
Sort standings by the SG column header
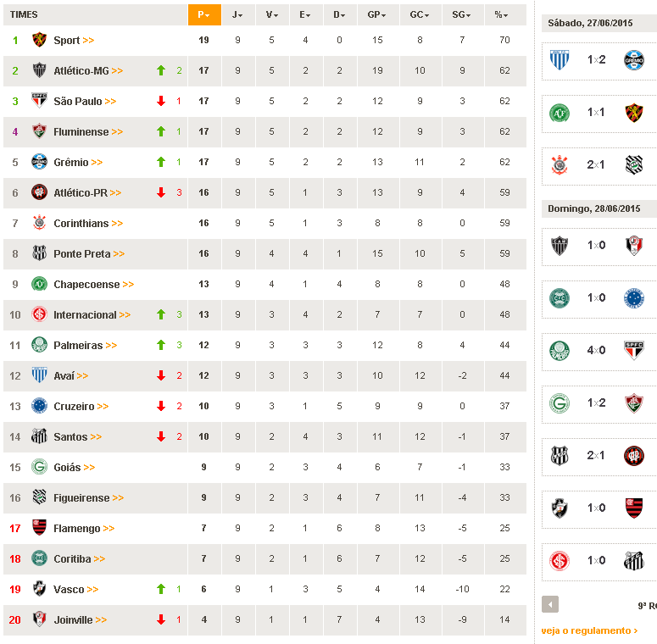462,15
